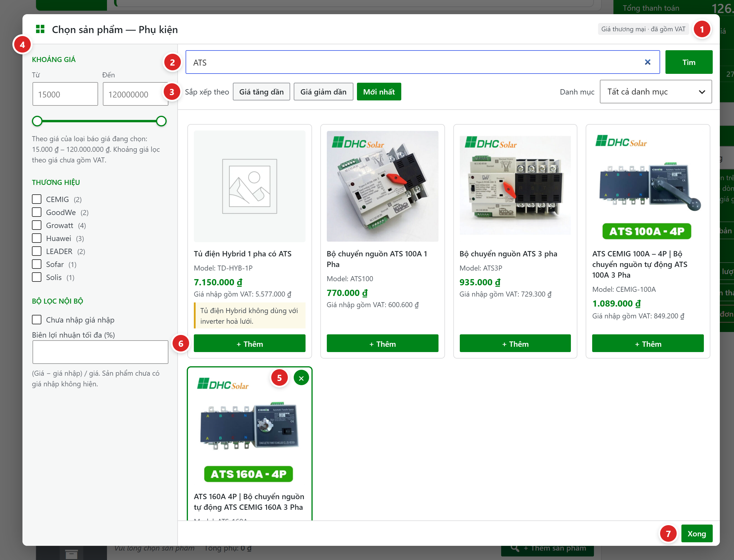Add 'Bộ chuyển nguồn ATS 3 pha' product
The height and width of the screenshot is (560, 734).
[x=515, y=343]
